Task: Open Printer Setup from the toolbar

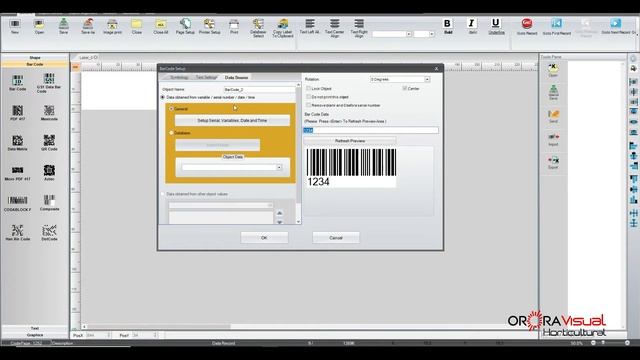Action: click(x=209, y=26)
